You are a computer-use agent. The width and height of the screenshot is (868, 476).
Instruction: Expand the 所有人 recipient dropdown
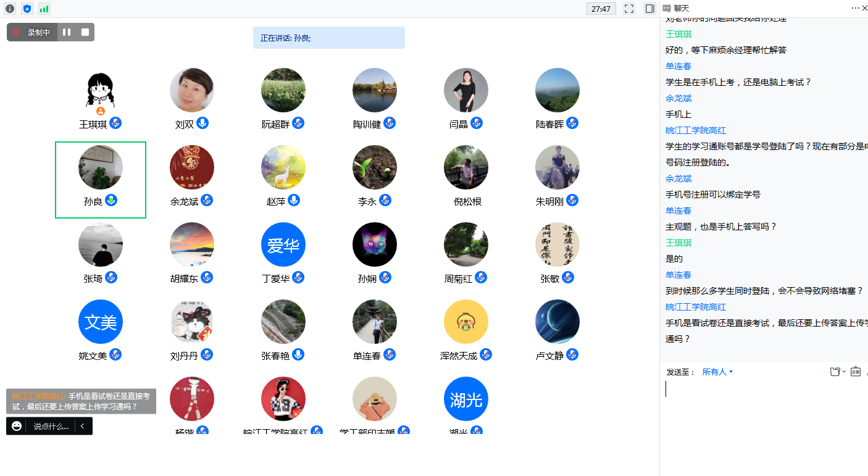pyautogui.click(x=717, y=372)
